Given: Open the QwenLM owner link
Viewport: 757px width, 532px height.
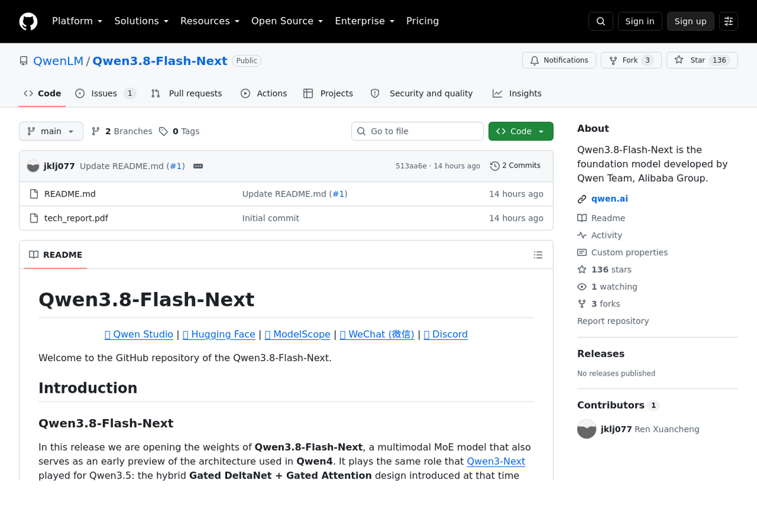Looking at the screenshot, I should (x=58, y=61).
